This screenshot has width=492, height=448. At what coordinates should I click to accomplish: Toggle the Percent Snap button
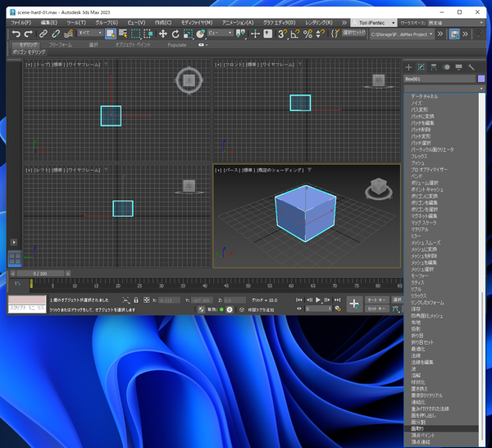pos(307,34)
